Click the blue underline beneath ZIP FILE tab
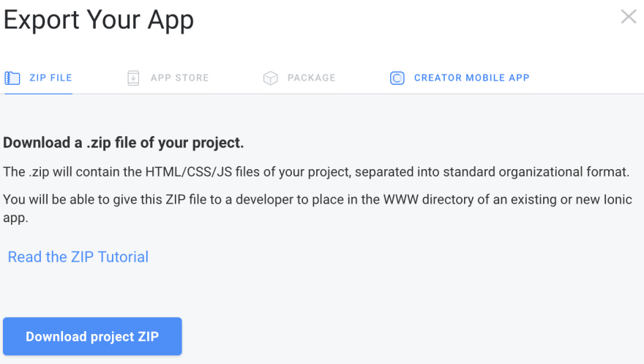 pos(39,93)
